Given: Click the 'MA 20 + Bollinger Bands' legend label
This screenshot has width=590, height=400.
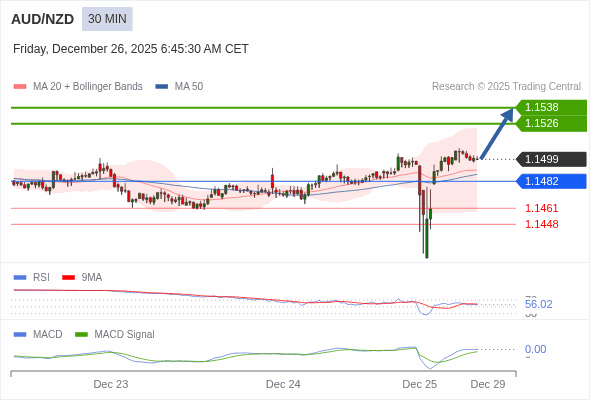Looking at the screenshot, I should [x=88, y=87].
